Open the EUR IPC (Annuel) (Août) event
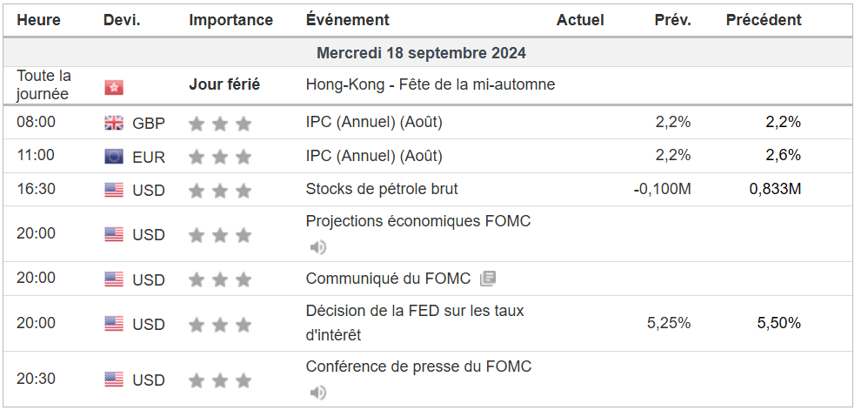868x417 pixels. (x=374, y=156)
